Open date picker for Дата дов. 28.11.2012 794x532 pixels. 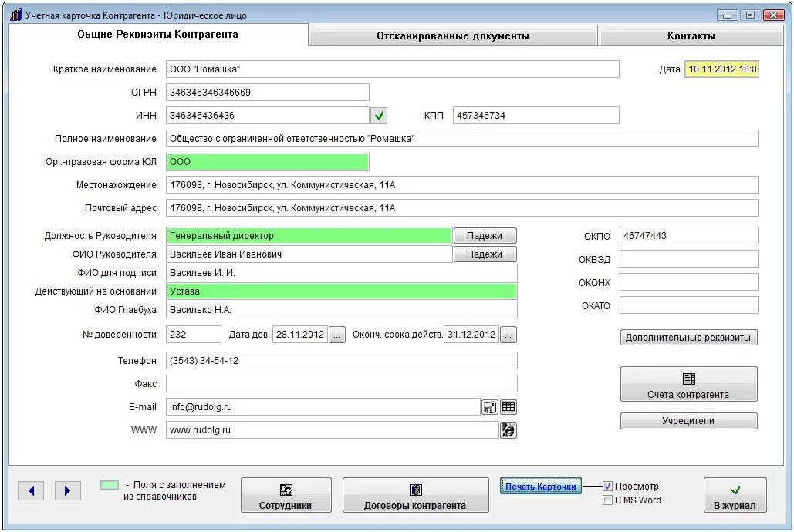[x=336, y=335]
